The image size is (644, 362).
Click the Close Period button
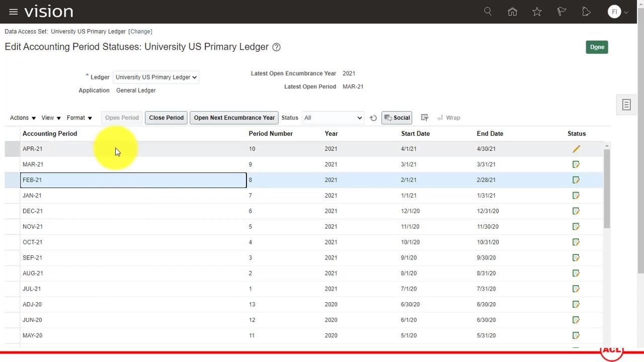[x=166, y=118]
